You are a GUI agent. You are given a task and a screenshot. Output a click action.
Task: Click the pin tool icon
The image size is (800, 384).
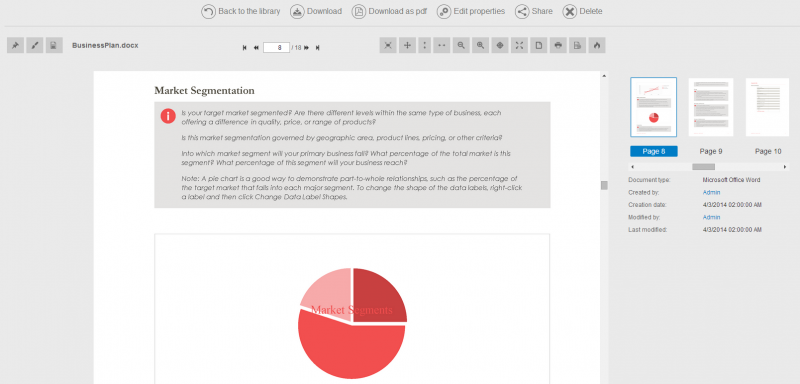[x=15, y=45]
